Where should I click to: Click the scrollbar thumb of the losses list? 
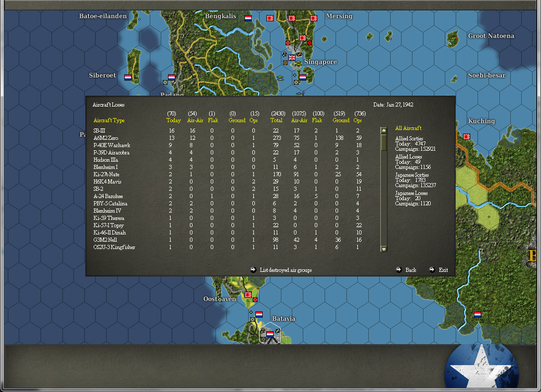coord(383,142)
